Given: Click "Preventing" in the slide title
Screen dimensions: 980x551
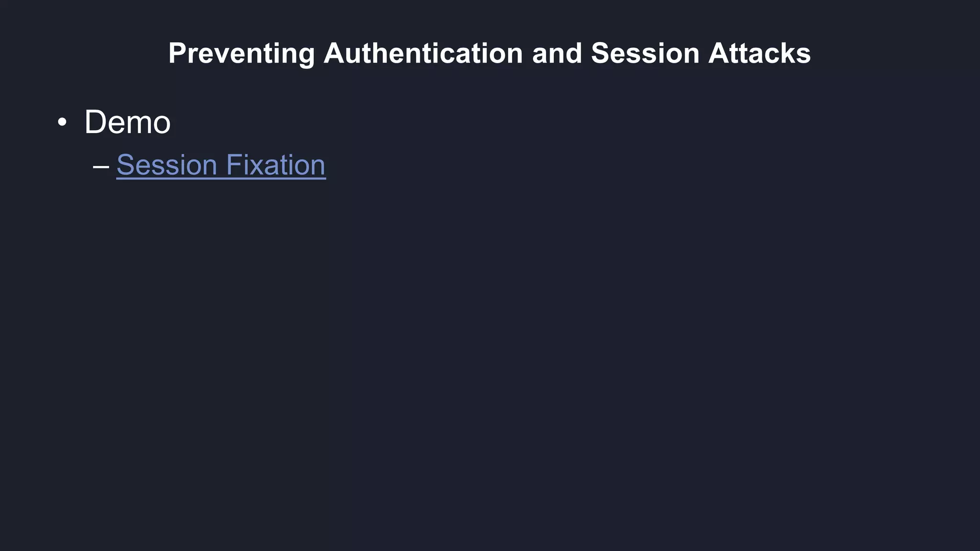Looking at the screenshot, I should (241, 53).
